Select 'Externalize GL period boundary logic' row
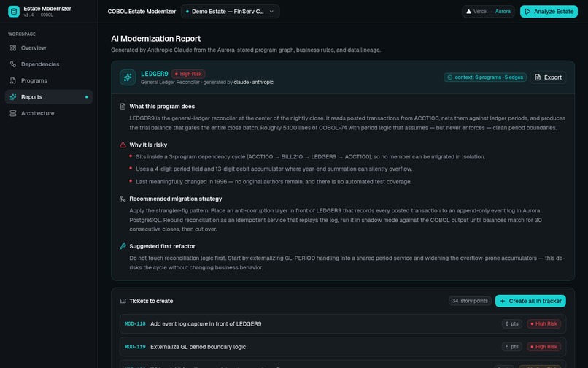The width and height of the screenshot is (588, 368). pyautogui.click(x=343, y=347)
